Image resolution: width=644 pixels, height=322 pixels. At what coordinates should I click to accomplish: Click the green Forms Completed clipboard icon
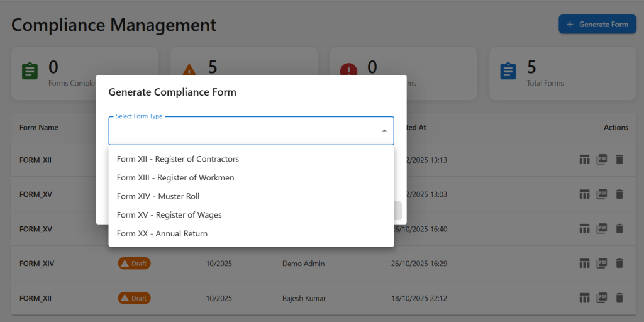(x=30, y=71)
